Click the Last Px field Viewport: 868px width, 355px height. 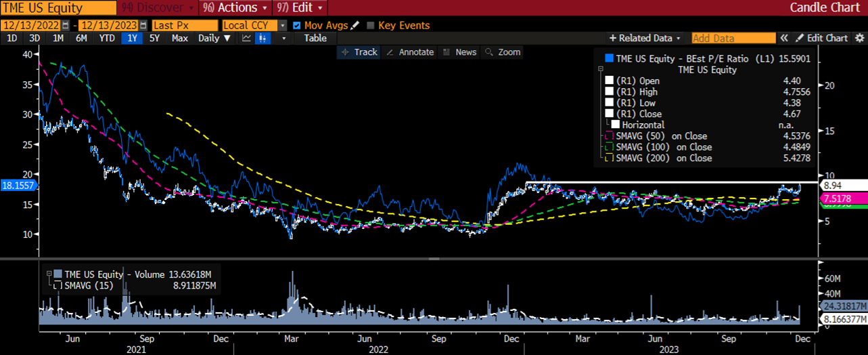[185, 25]
